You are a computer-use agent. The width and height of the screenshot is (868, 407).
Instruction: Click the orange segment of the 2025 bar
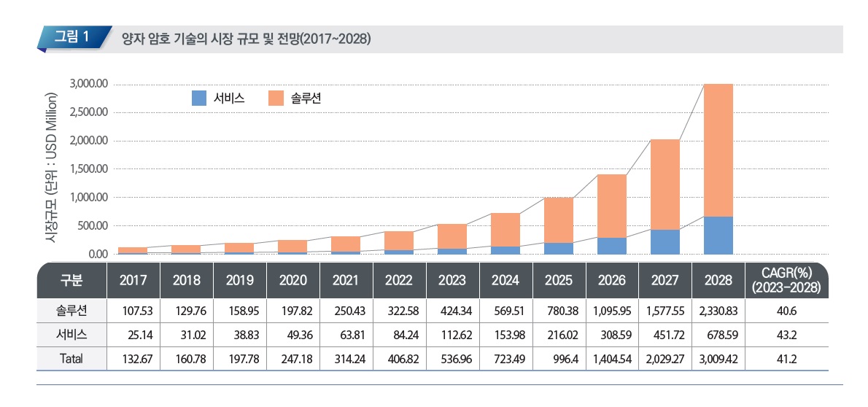558,220
